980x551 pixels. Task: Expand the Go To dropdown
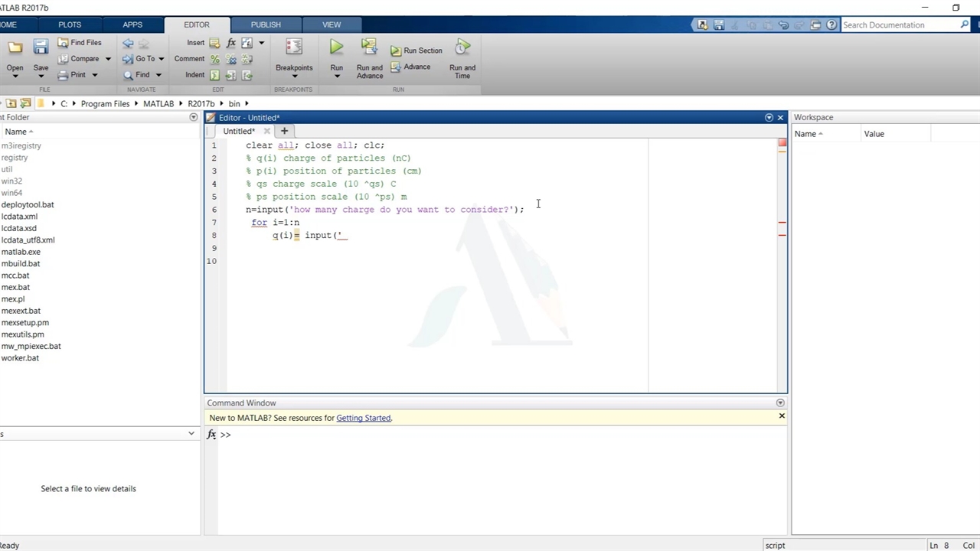point(161,59)
